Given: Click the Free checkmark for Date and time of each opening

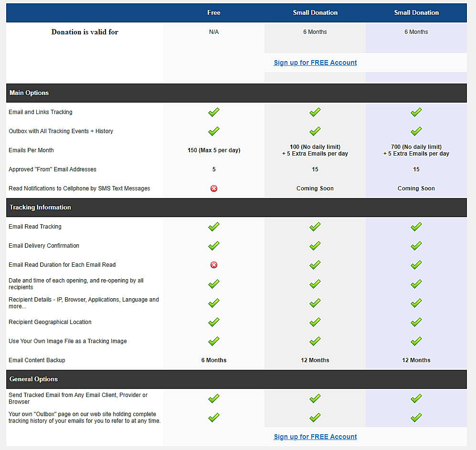Looking at the screenshot, I should click(214, 284).
